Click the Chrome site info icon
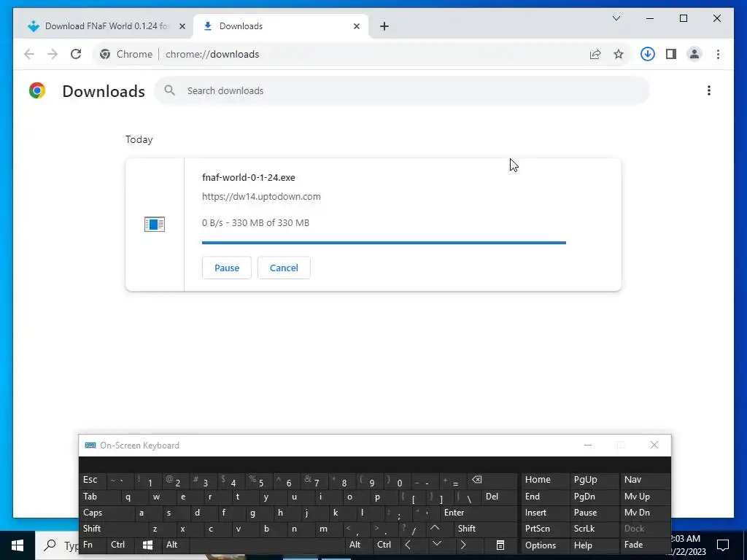The height and width of the screenshot is (560, 747). [x=105, y=54]
